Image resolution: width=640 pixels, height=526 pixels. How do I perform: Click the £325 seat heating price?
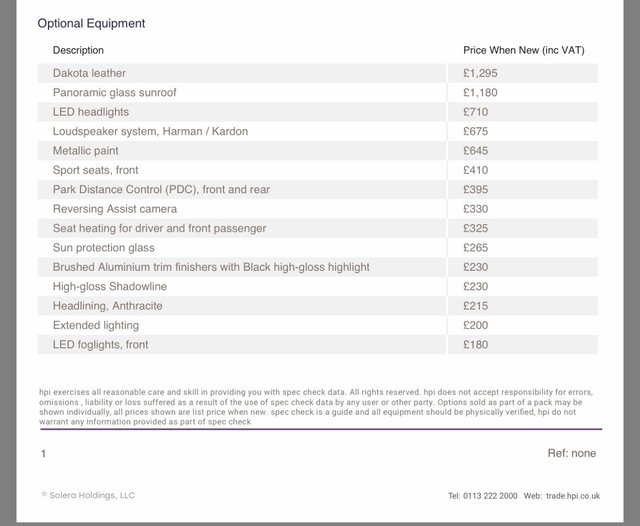point(475,228)
